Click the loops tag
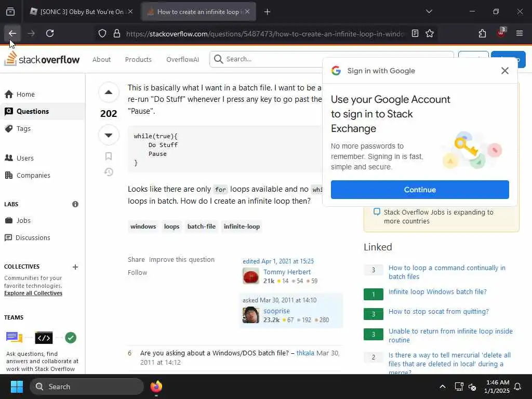This screenshot has height=399, width=532. 171,227
